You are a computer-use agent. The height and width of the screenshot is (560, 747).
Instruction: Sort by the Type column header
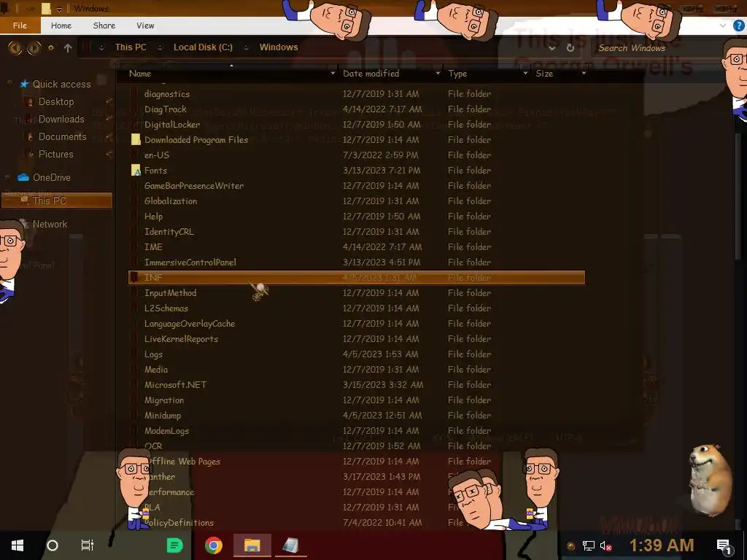[x=457, y=74]
